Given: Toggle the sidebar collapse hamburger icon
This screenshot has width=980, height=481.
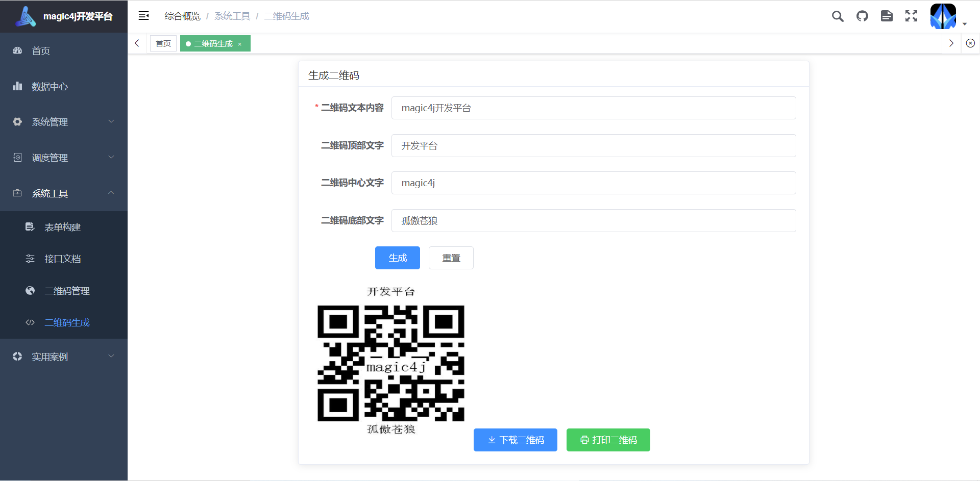Looking at the screenshot, I should pos(144,16).
